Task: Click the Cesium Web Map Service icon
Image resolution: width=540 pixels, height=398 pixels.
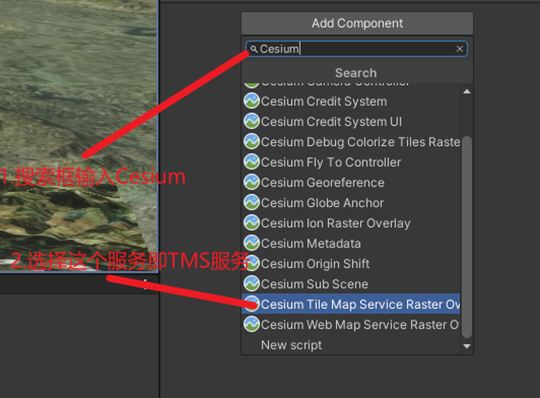Action: coord(251,325)
